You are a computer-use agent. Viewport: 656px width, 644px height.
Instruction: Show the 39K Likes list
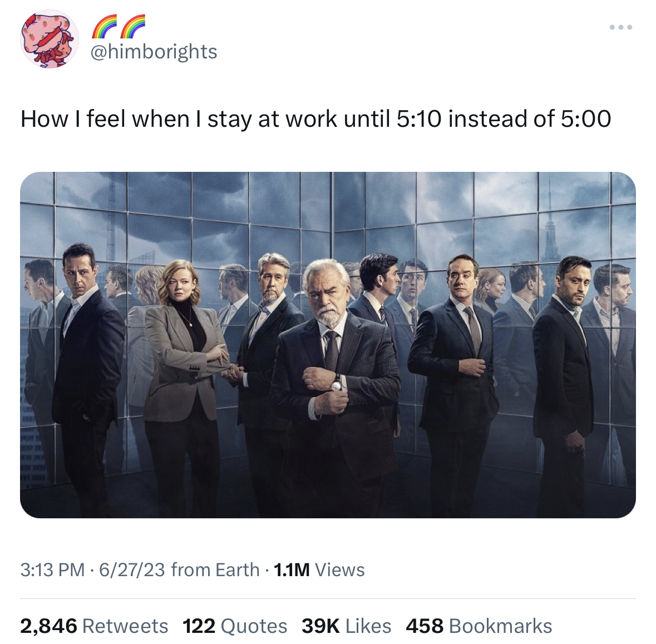347,626
